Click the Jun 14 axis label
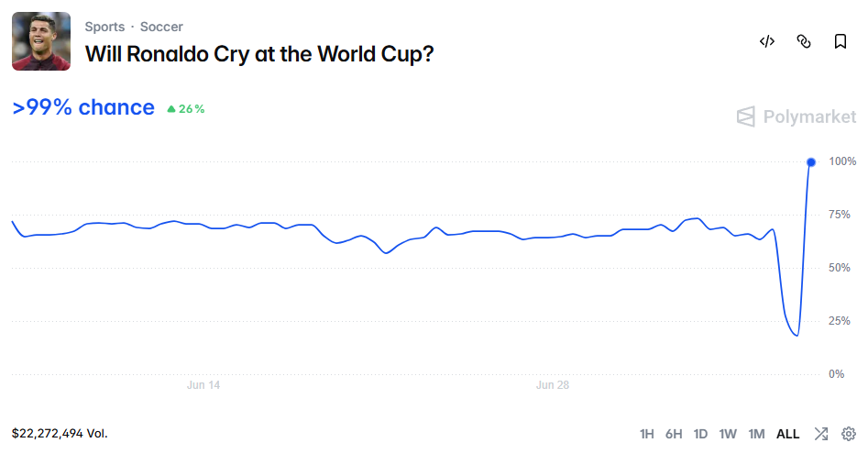Screen dimensions: 868x454 203,385
